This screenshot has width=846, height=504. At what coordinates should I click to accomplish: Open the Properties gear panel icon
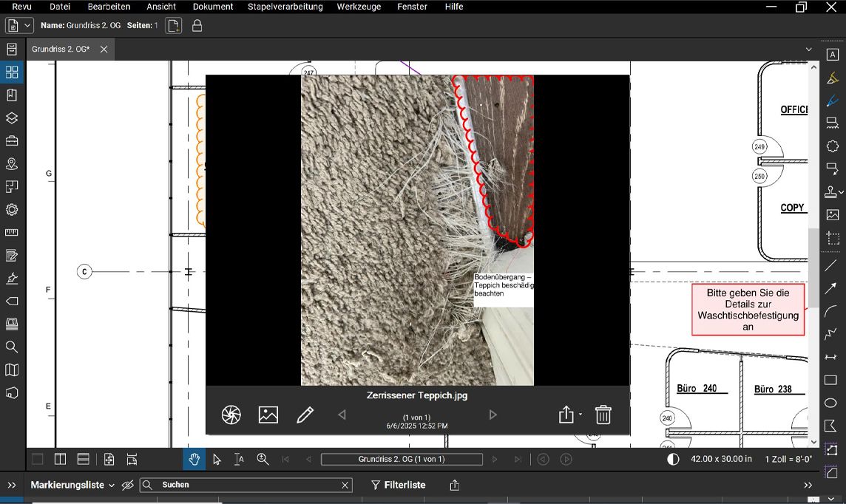tap(12, 210)
